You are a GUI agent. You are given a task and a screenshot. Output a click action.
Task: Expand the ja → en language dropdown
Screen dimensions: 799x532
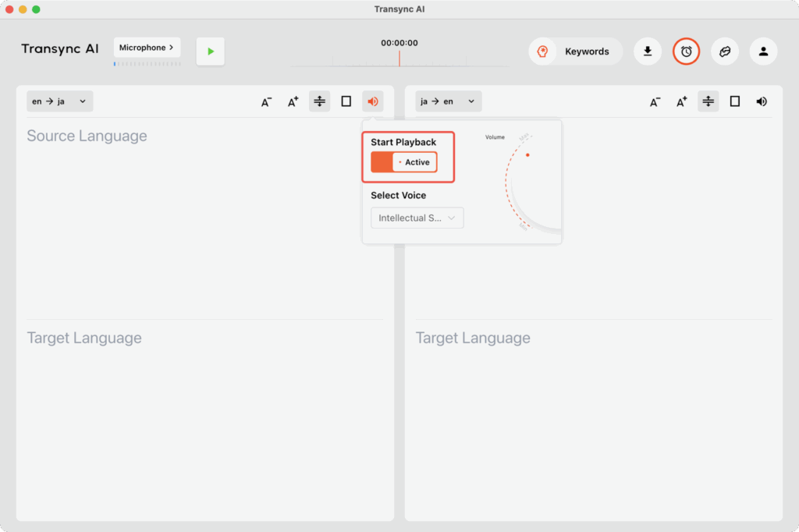(x=448, y=101)
